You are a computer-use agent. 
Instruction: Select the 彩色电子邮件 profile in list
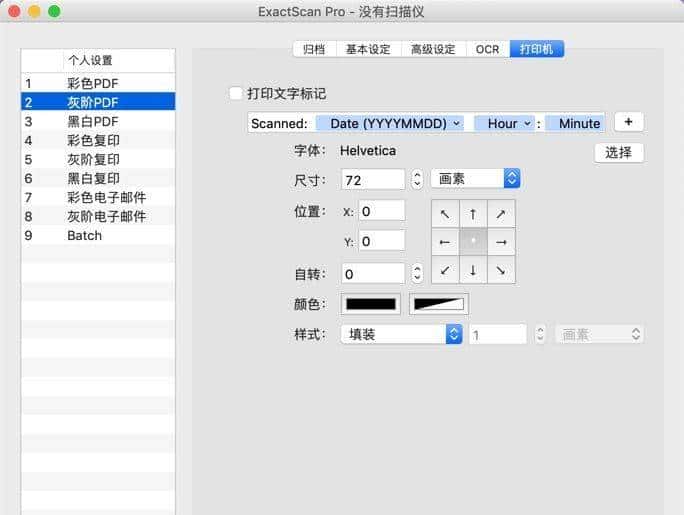pos(106,197)
